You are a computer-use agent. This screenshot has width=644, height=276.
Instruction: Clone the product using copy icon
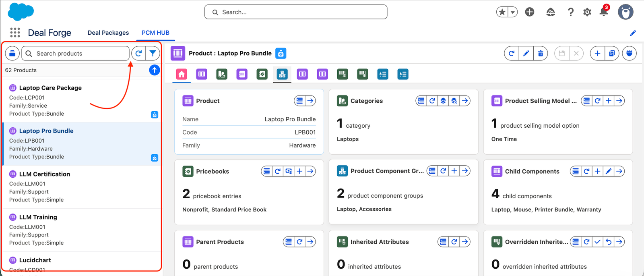(x=612, y=53)
